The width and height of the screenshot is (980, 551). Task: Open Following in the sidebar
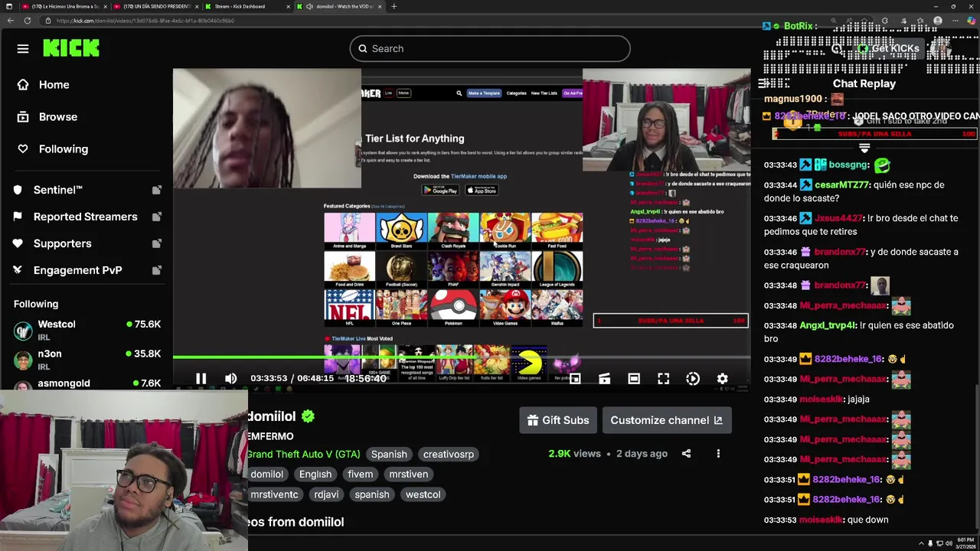[63, 149]
